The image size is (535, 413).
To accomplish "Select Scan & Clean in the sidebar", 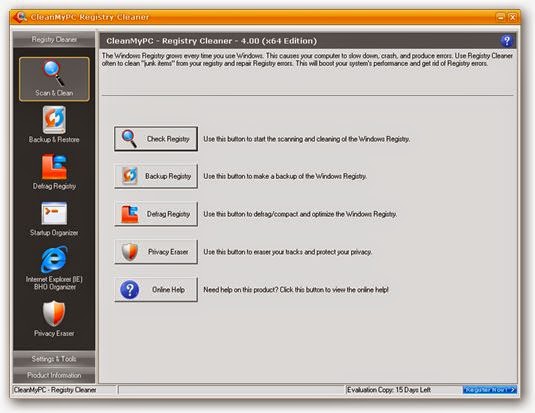I will (x=54, y=79).
